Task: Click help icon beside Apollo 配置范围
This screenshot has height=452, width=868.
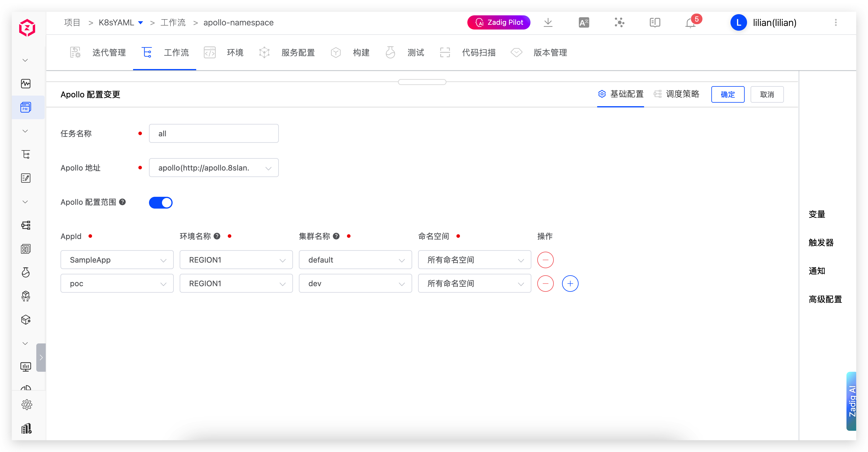Action: pyautogui.click(x=123, y=202)
